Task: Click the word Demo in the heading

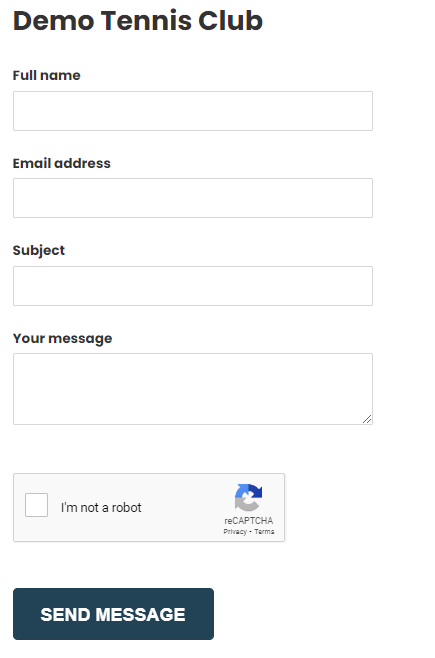Action: click(54, 20)
